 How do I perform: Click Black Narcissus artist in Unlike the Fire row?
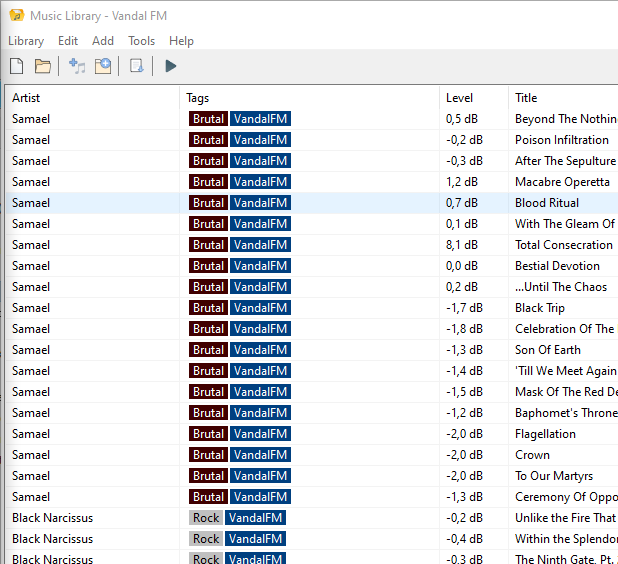(x=52, y=518)
